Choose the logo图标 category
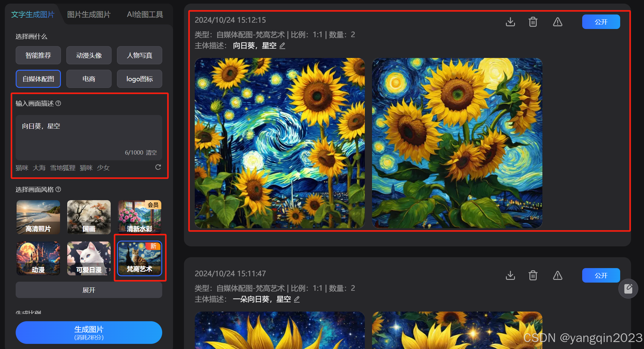The width and height of the screenshot is (644, 349). point(139,79)
